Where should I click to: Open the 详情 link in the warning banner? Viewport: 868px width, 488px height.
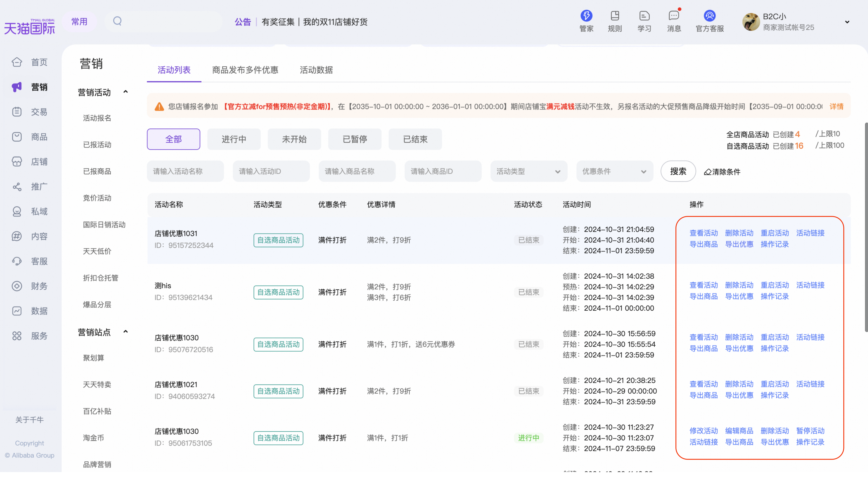point(836,107)
